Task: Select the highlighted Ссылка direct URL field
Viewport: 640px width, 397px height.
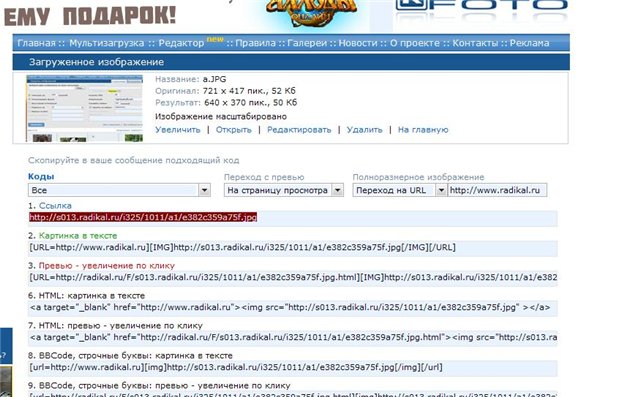Action: pyautogui.click(x=293, y=217)
